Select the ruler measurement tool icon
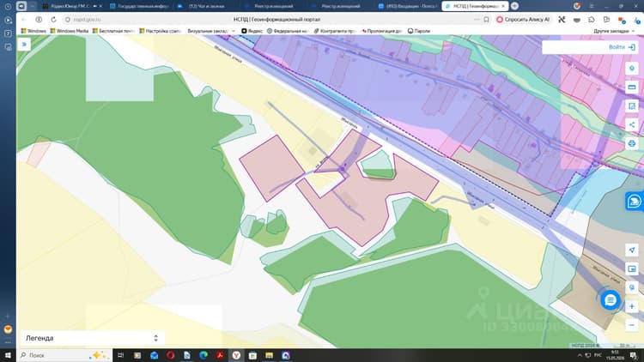 tap(632, 87)
